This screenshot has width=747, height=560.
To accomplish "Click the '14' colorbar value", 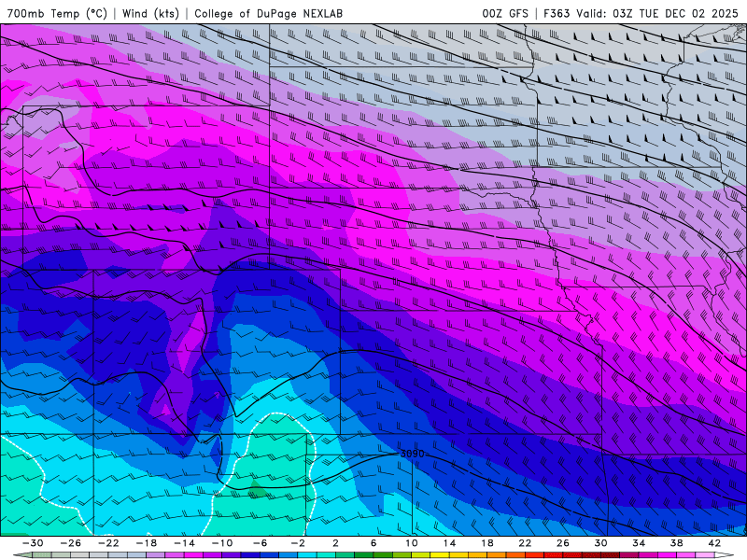I will coord(449,543).
